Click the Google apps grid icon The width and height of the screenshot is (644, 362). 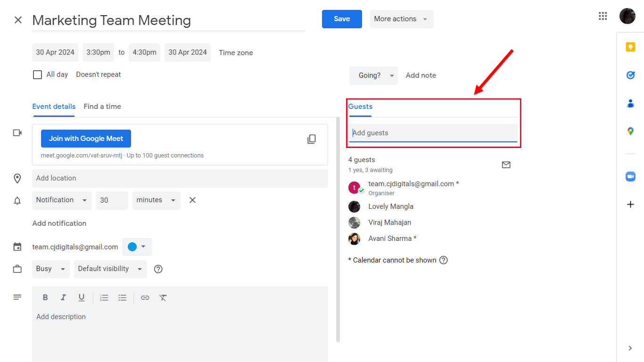click(x=603, y=16)
